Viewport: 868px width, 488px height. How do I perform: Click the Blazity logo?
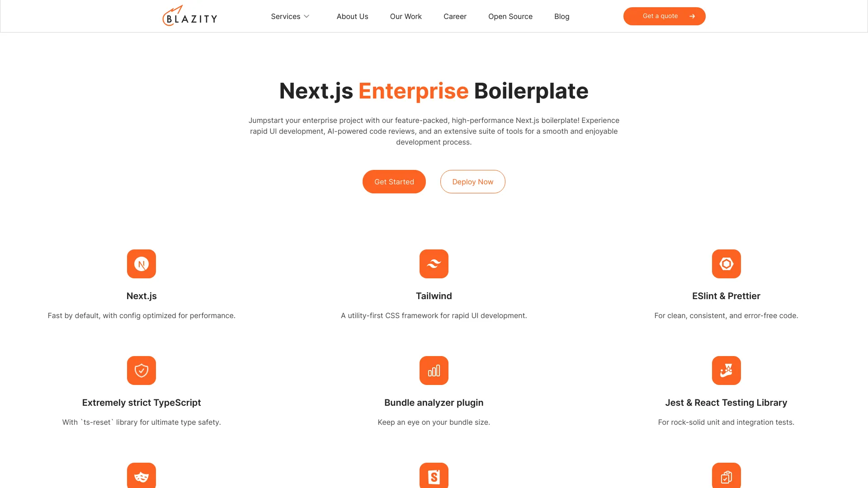(189, 16)
